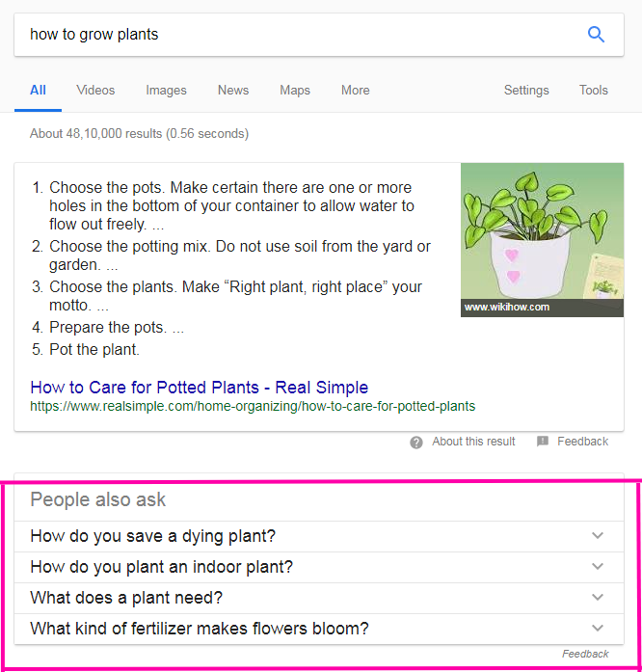Expand 'What does a plant need?' question
This screenshot has width=642, height=672.
(x=319, y=598)
